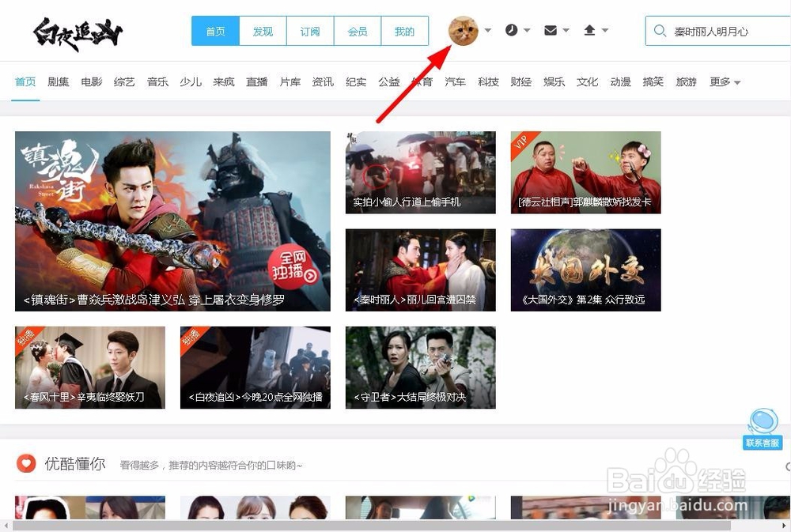Go to the 资讯 category
This screenshot has width=791, height=532.
(323, 81)
